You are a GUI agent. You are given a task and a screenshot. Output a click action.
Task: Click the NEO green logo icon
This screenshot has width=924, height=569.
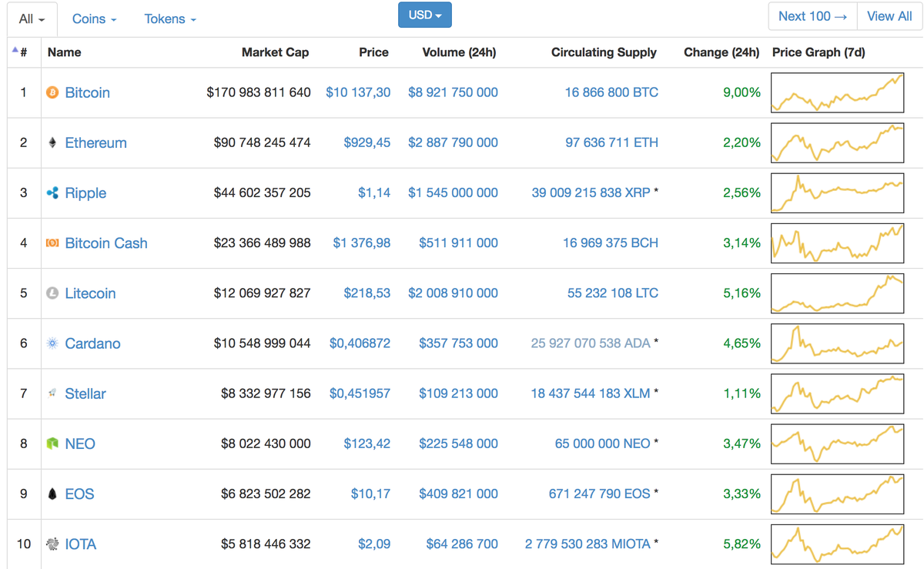tap(52, 444)
